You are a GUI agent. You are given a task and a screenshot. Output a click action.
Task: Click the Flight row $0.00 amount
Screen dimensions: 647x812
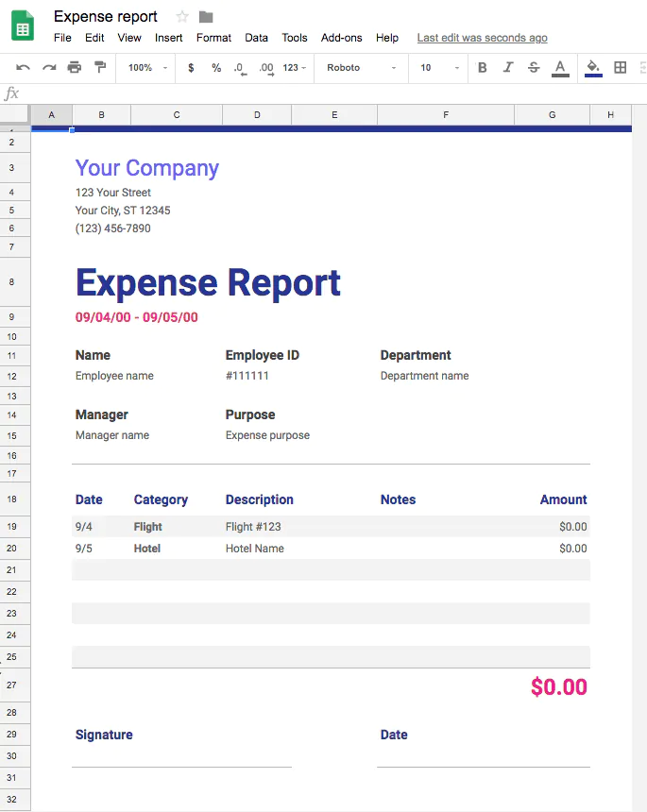573,527
